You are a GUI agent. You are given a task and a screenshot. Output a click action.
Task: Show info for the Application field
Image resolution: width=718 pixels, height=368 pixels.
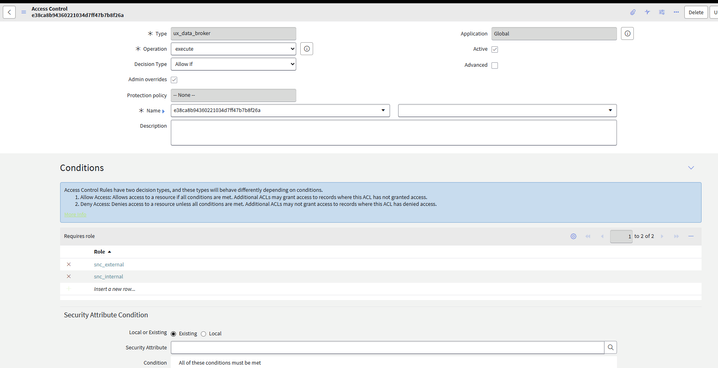[x=627, y=34]
